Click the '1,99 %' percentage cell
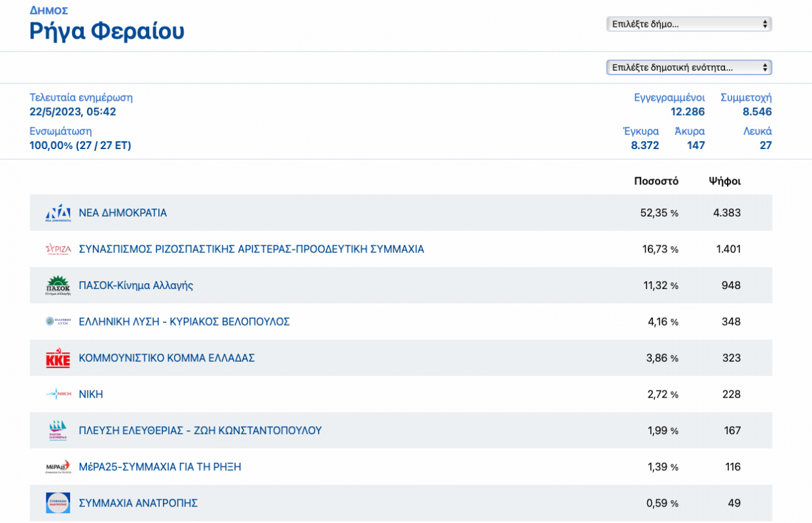This screenshot has height=523, width=812. pyautogui.click(x=663, y=430)
